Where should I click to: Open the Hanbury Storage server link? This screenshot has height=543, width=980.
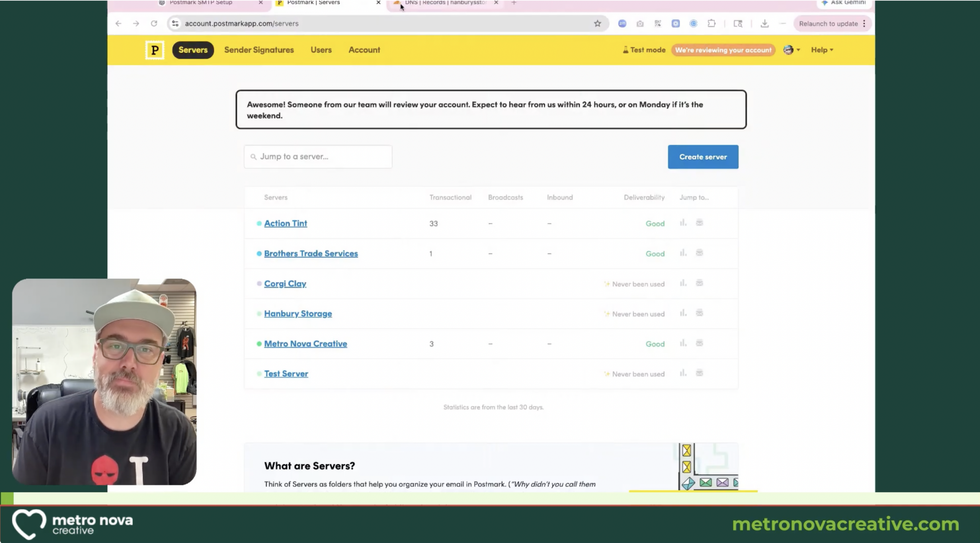click(x=298, y=314)
